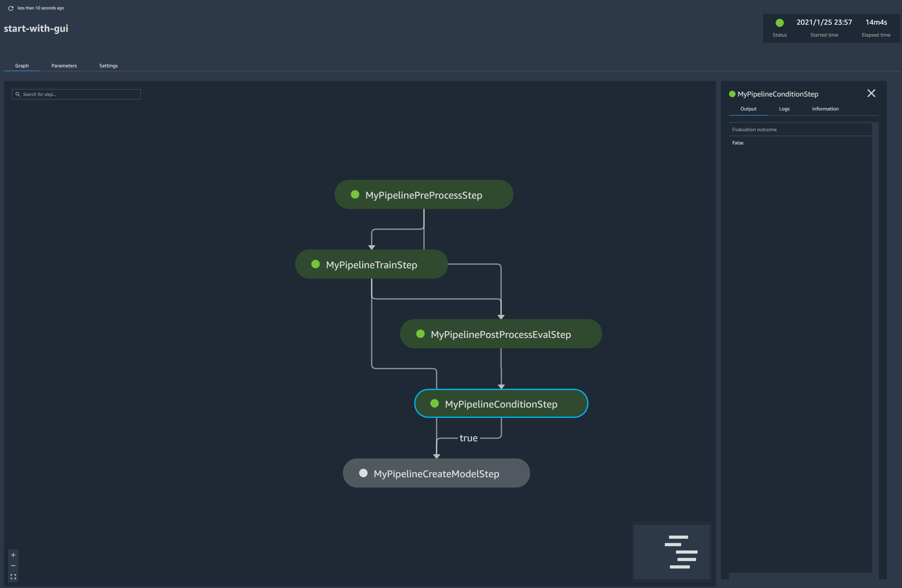The width and height of the screenshot is (902, 588).
Task: Open the Settings tab
Action: tap(108, 66)
